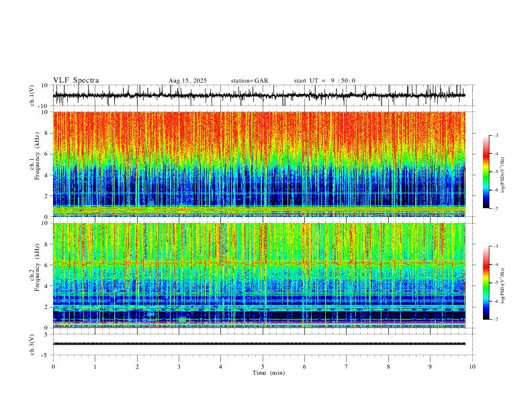Click the ch.1 "Frequency (kHz)" axis label
532x411 pixels.
37,156
